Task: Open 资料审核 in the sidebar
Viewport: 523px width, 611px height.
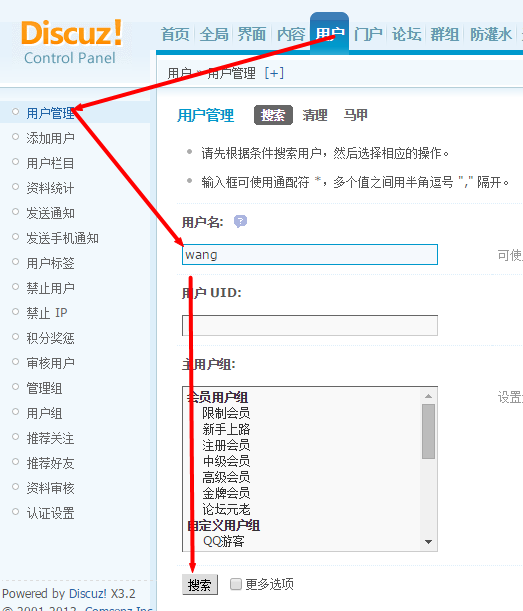Action: 50,488
